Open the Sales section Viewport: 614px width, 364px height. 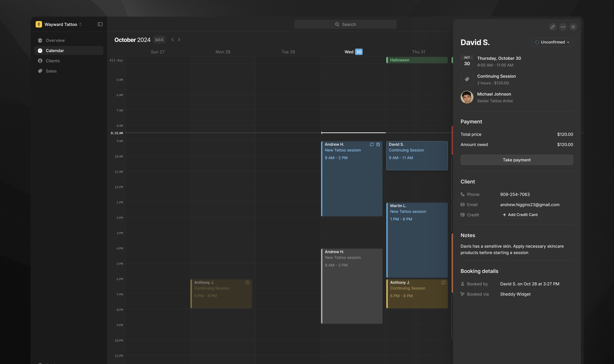51,71
